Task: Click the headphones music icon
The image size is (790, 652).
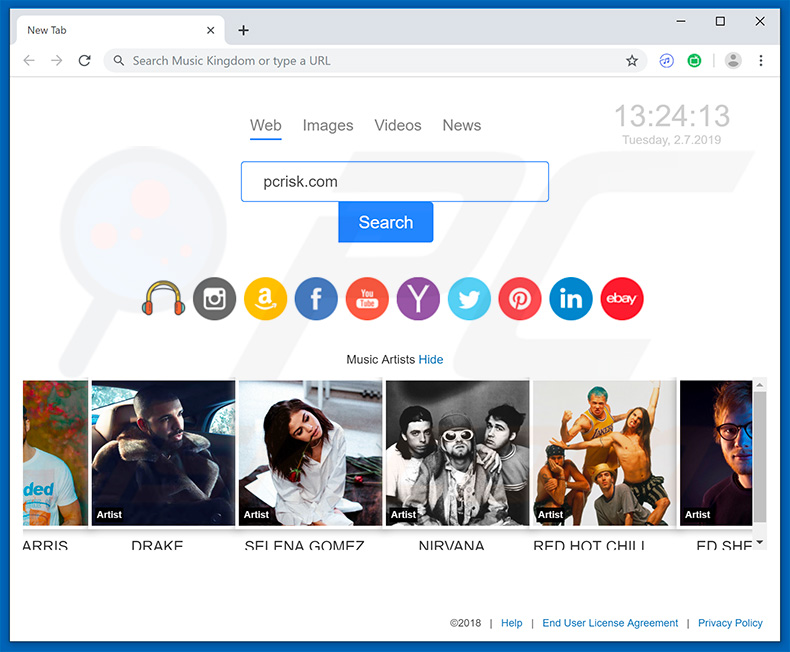Action: tap(163, 298)
